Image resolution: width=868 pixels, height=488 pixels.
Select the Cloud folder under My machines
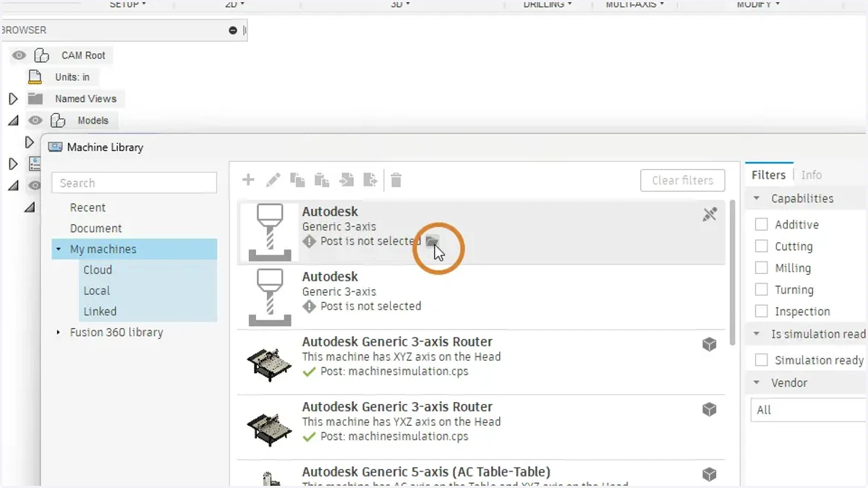98,270
